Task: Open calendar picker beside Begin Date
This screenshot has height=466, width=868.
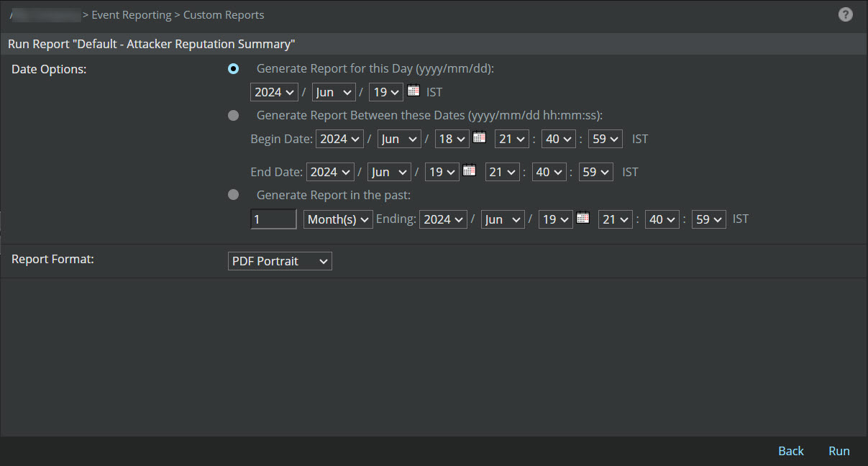Action: tap(480, 137)
